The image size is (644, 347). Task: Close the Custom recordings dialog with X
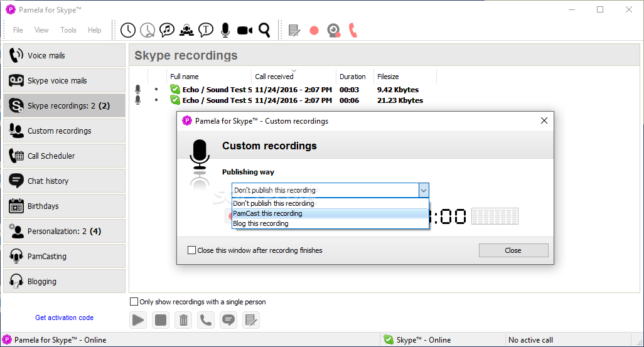pos(544,120)
